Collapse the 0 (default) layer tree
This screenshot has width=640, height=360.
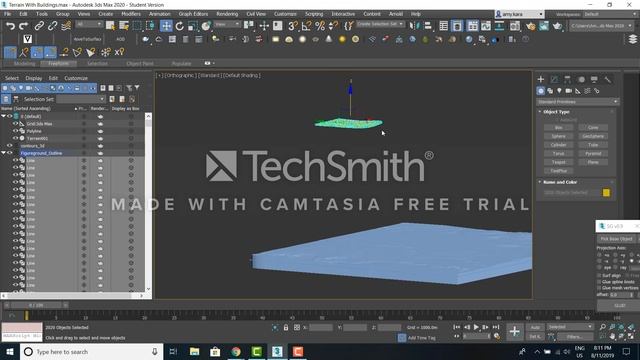(x=4, y=116)
